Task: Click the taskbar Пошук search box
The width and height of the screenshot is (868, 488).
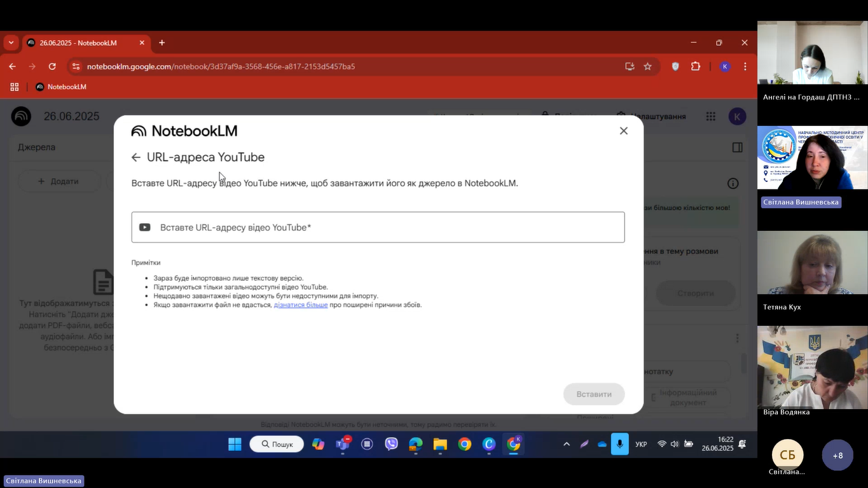Action: click(x=277, y=444)
